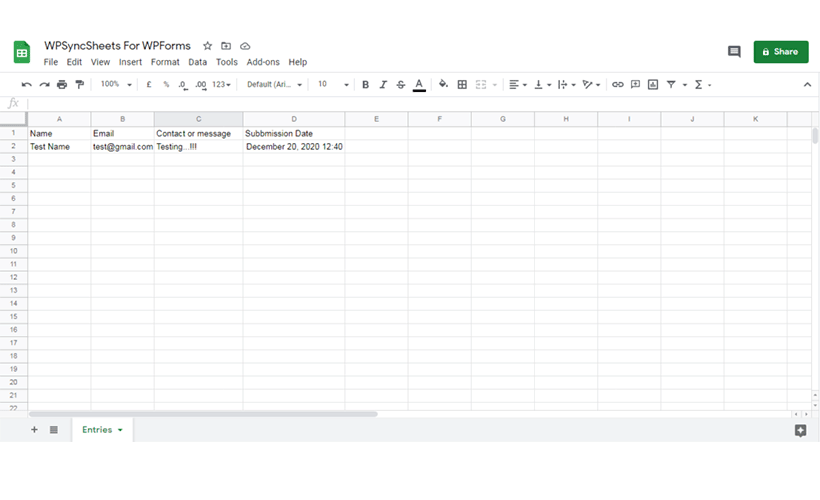Format as currency pound

pos(149,84)
